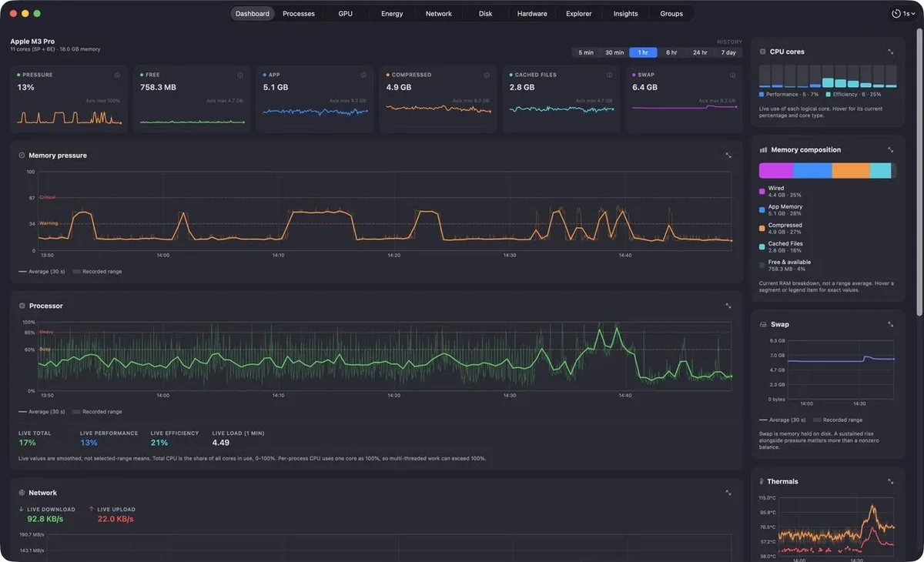Open info icon on Free card

tap(240, 75)
